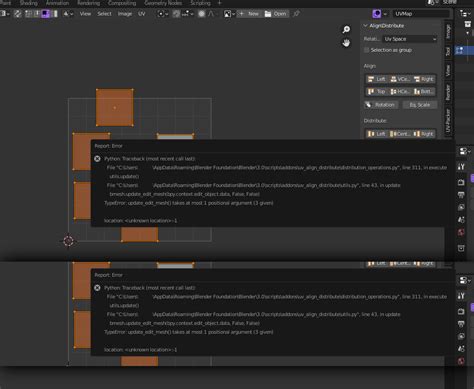Switch to the Compositing workspace tab
474x389 pixels.
122,3
